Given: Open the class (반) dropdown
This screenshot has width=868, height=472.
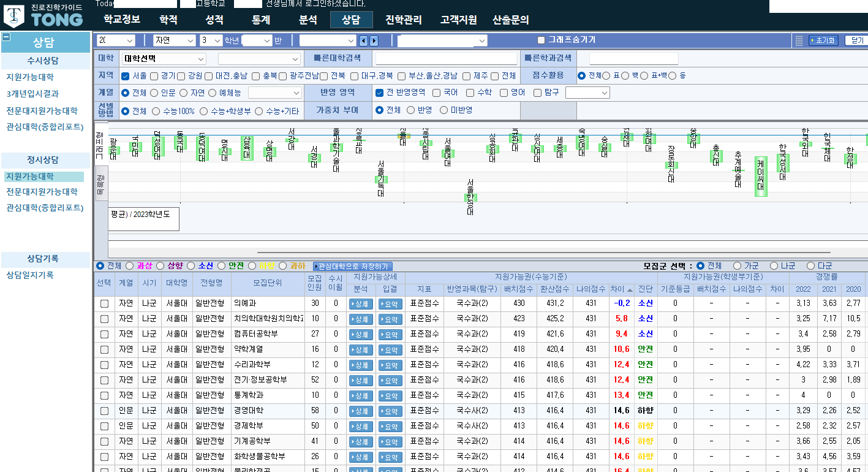Looking at the screenshot, I should coord(257,40).
